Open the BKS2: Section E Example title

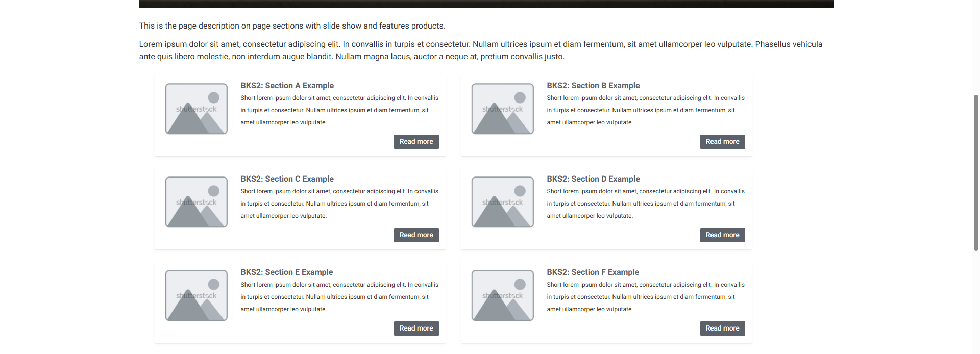(x=287, y=272)
